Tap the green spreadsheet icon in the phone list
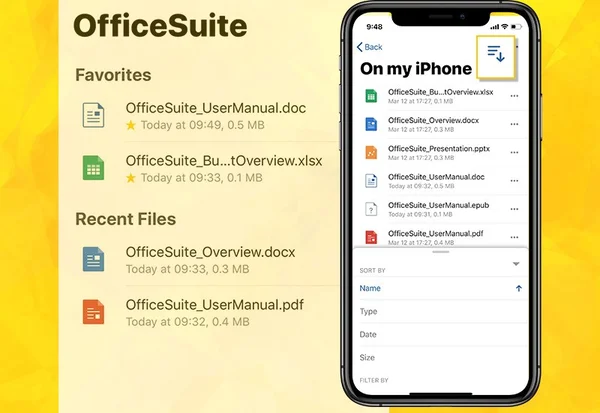The height and width of the screenshot is (413, 600). (371, 96)
